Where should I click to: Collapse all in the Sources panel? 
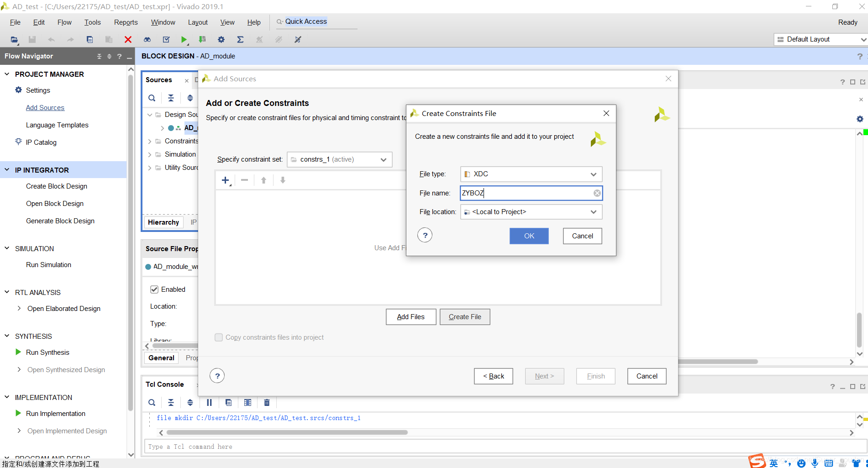coord(171,98)
